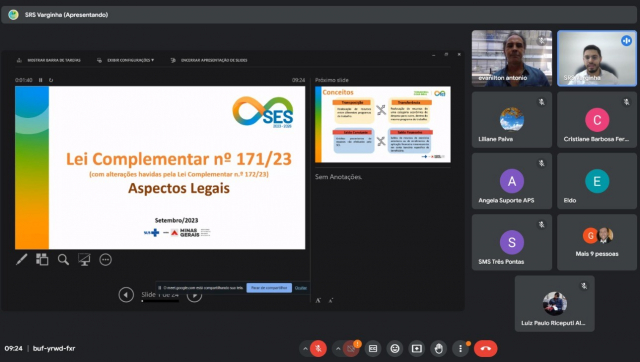640x362 pixels.
Task: Expand video settings chevron beside camera
Action: tap(338, 349)
